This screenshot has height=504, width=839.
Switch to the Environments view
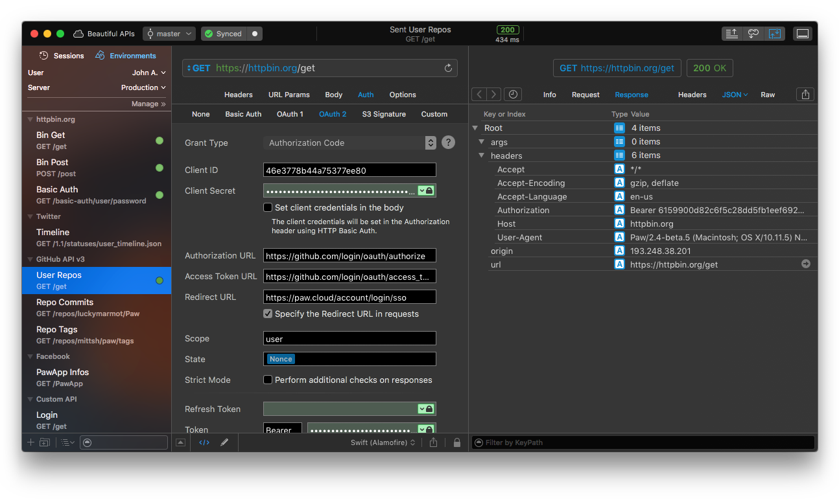coord(126,56)
